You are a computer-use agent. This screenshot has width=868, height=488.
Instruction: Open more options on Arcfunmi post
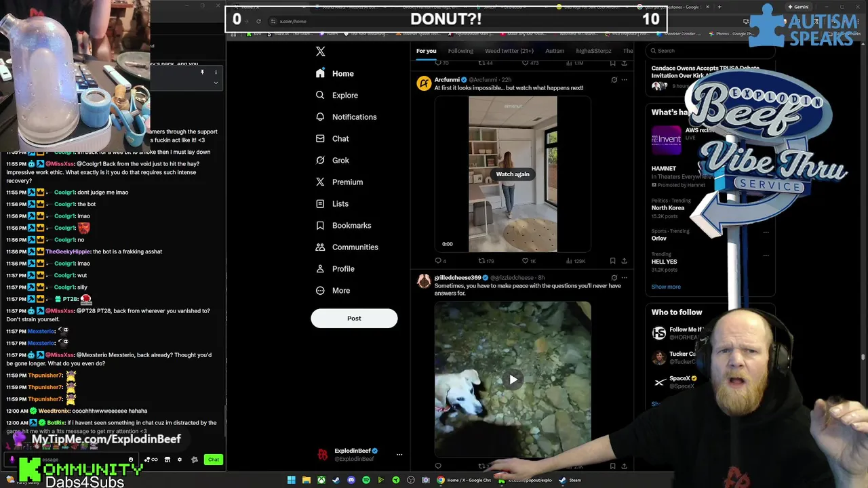point(625,80)
